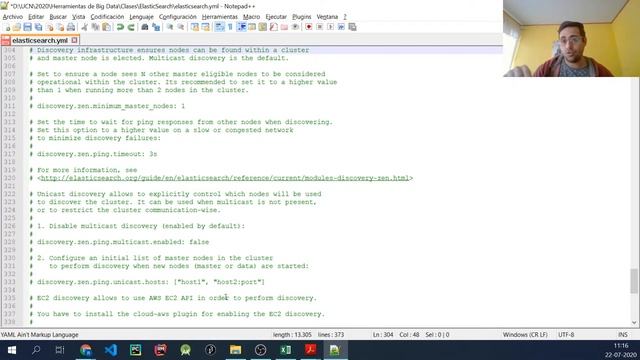The image size is (640, 360).
Task: Open Excel from the taskbar
Action: click(x=286, y=350)
